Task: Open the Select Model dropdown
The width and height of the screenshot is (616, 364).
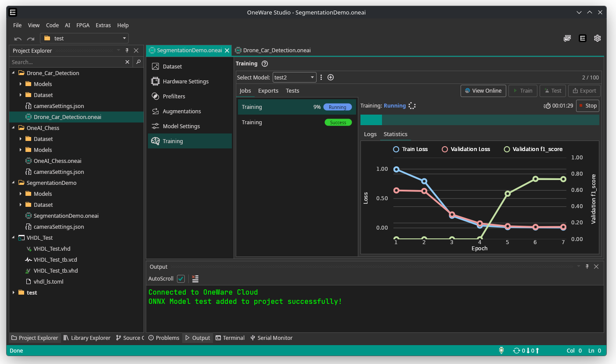Action: click(x=294, y=77)
